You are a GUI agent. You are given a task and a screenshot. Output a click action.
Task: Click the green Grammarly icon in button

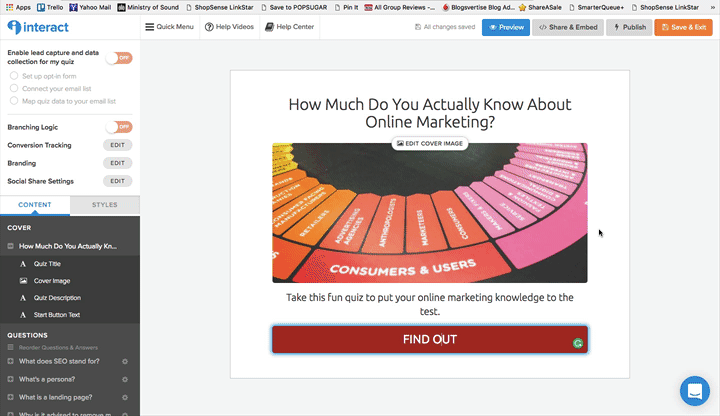click(x=578, y=343)
